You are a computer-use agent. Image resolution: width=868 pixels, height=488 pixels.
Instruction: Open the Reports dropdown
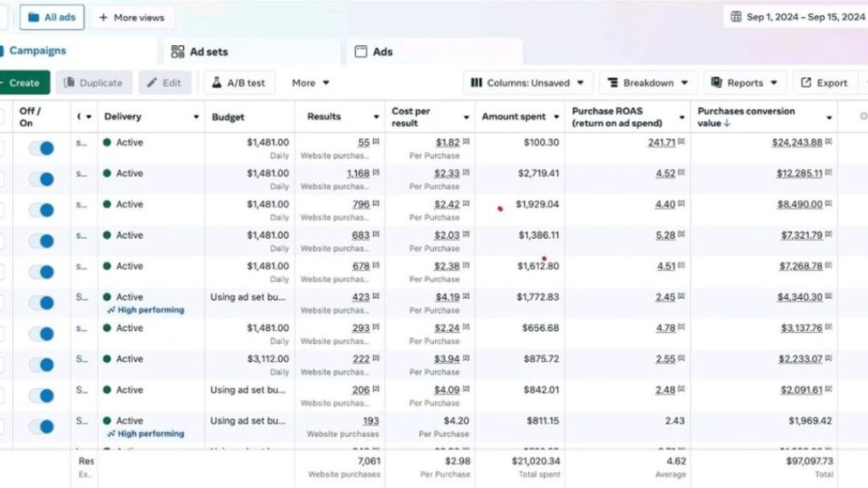point(744,82)
